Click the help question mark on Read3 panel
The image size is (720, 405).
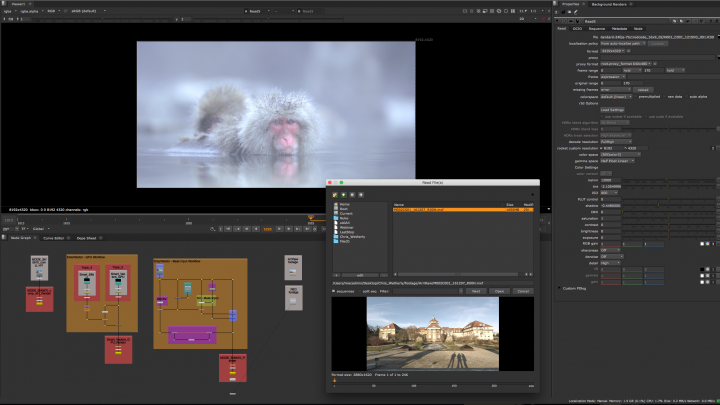pyautogui.click(x=710, y=21)
